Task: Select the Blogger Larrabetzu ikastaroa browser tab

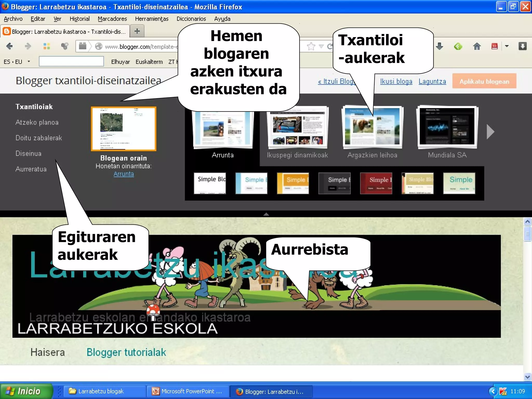Action: coord(65,31)
